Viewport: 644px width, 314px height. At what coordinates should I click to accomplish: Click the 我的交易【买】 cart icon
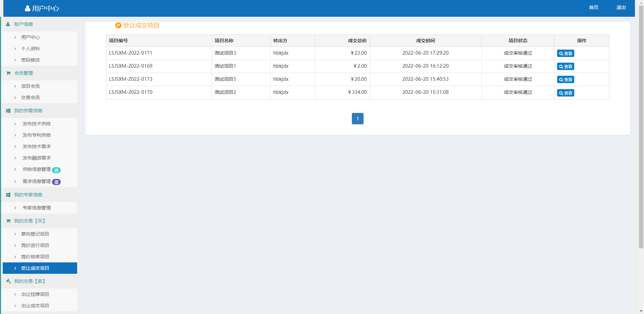tap(8, 221)
